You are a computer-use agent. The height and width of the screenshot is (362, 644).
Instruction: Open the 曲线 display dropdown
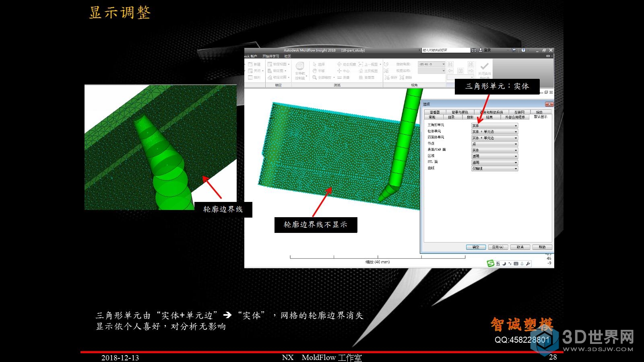[495, 169]
